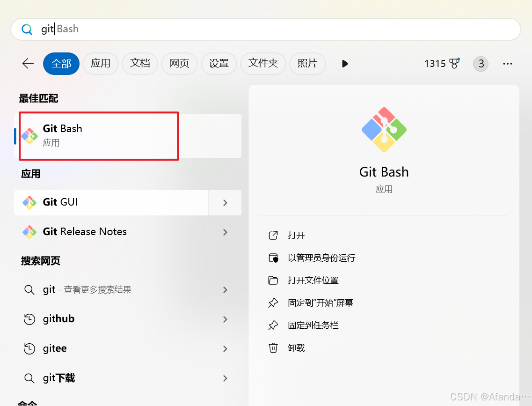Select the github search suggestion

(111, 319)
